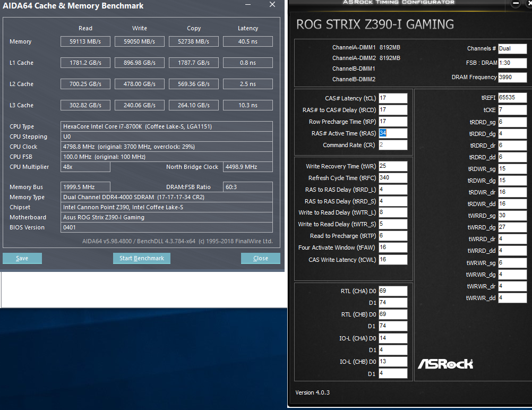Click the CPU Clock field 4798.8 MHz

[x=167, y=147]
